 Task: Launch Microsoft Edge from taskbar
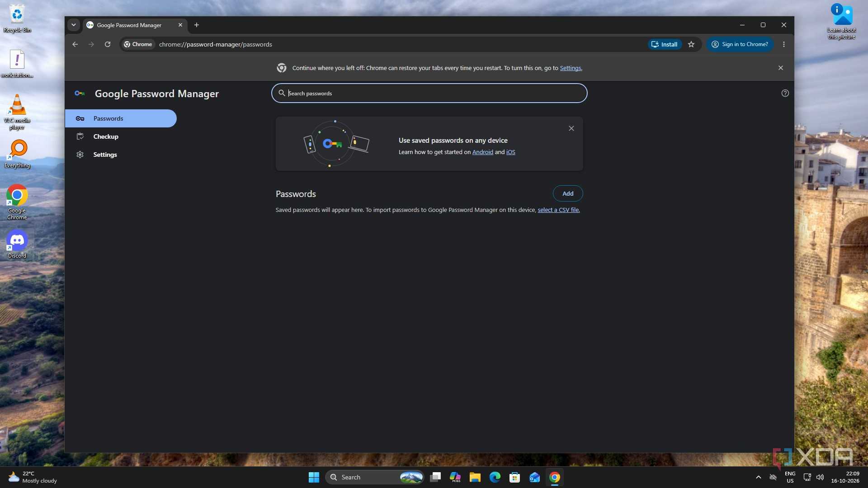pos(495,477)
